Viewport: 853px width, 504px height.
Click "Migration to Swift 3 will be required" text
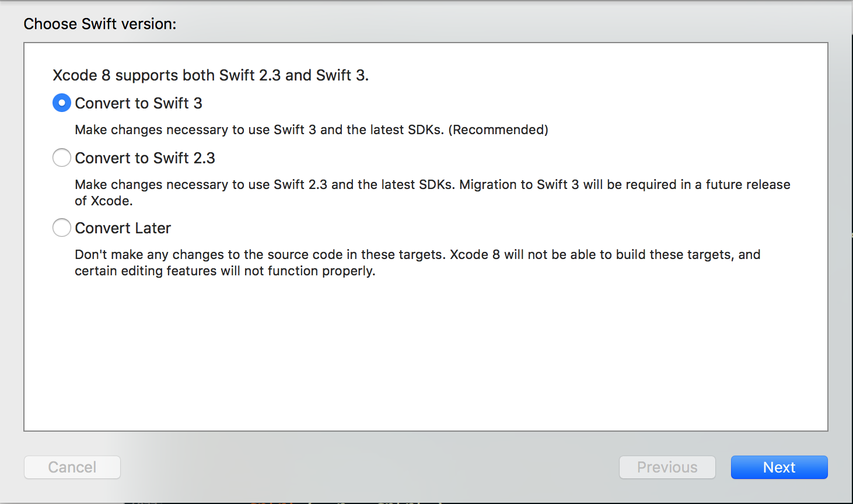[560, 185]
